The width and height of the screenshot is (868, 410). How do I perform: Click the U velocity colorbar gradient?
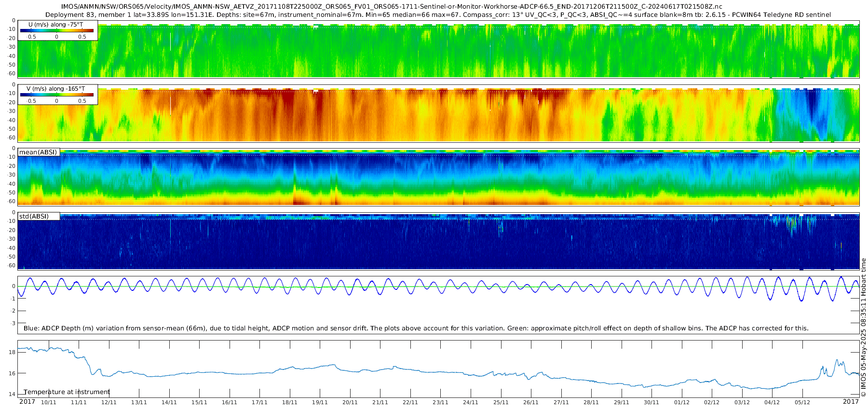57,30
